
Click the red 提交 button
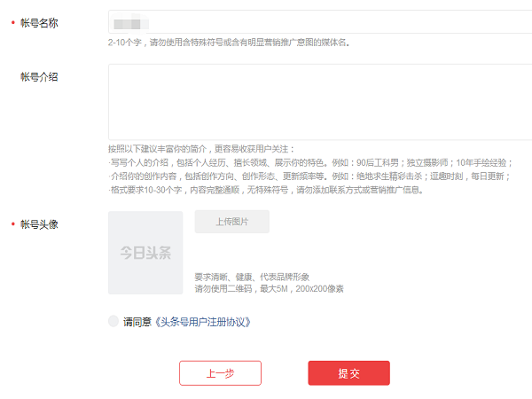tap(348, 373)
